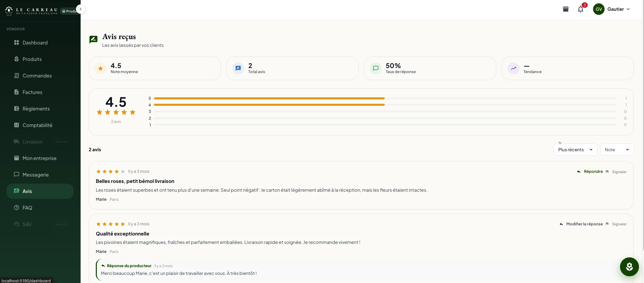This screenshot has width=644, height=283.
Task: Click the star icon on Note moyenne card
Action: (101, 68)
